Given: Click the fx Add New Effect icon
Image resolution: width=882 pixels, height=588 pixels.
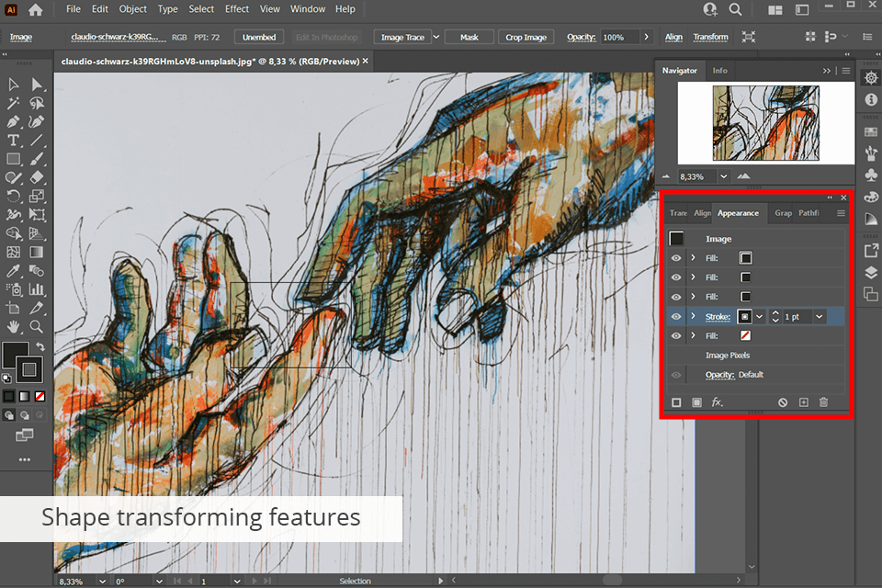Looking at the screenshot, I should coord(718,402).
